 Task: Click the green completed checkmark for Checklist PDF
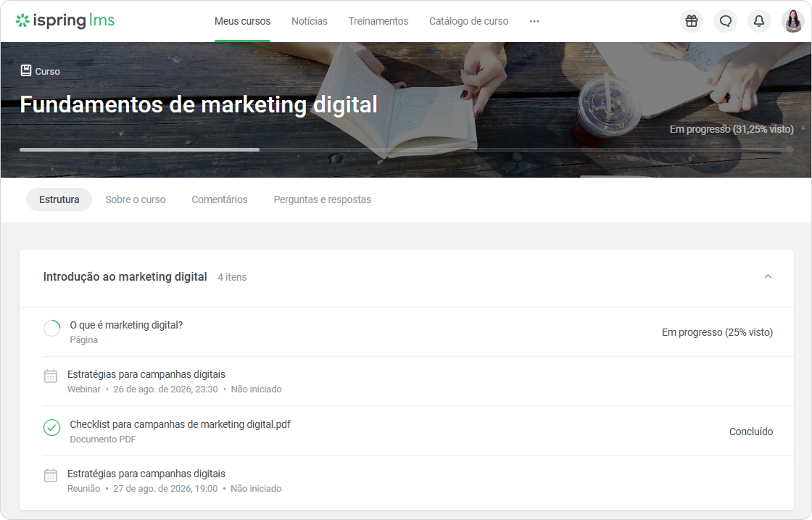(x=51, y=428)
